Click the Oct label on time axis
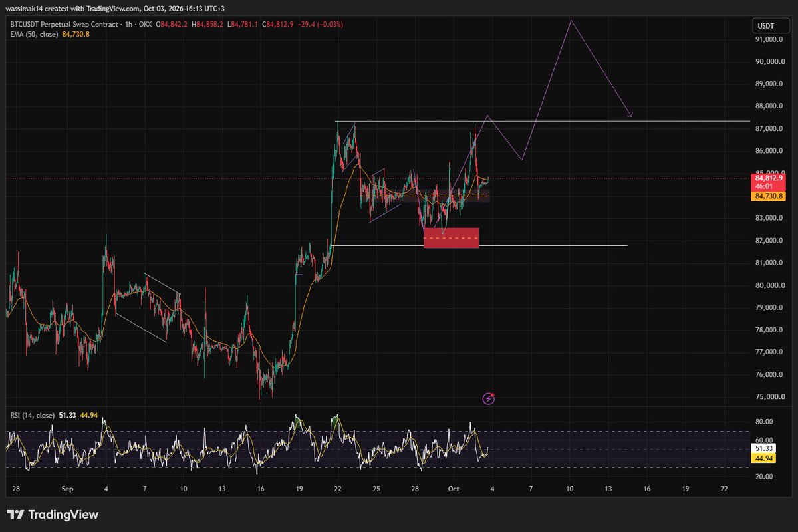 click(x=454, y=489)
